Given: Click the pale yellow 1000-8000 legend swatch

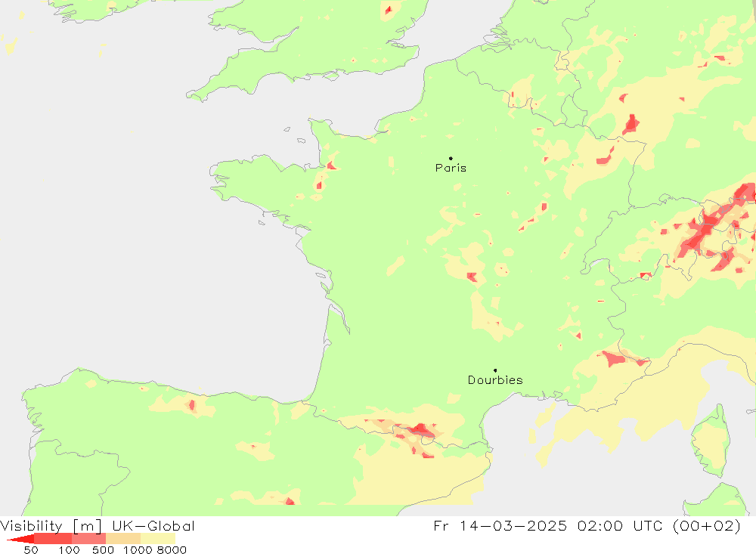Looking at the screenshot, I should [158, 539].
